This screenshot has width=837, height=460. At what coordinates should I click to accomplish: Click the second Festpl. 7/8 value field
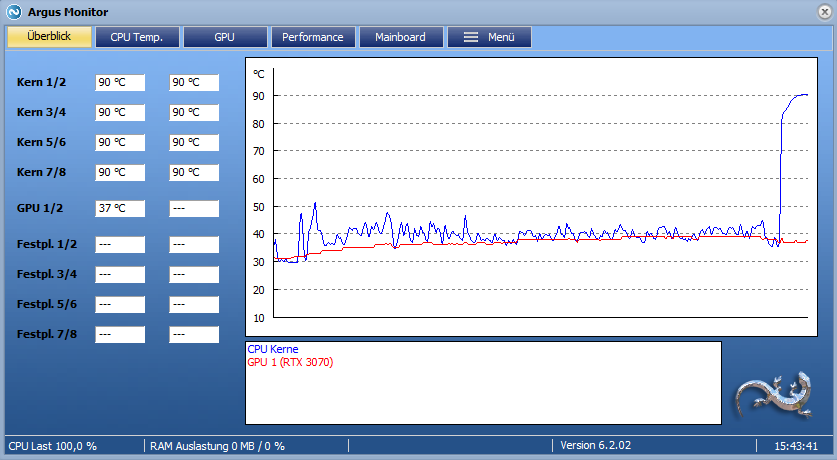[x=194, y=334]
